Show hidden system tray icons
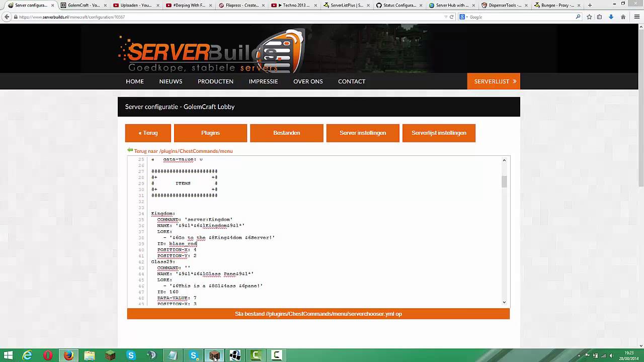644x362 pixels. 579,356
